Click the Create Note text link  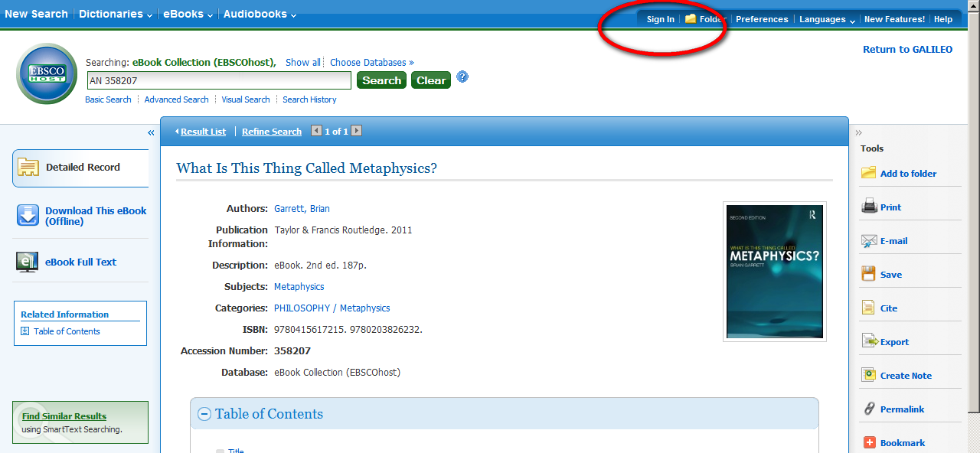pyautogui.click(x=906, y=376)
